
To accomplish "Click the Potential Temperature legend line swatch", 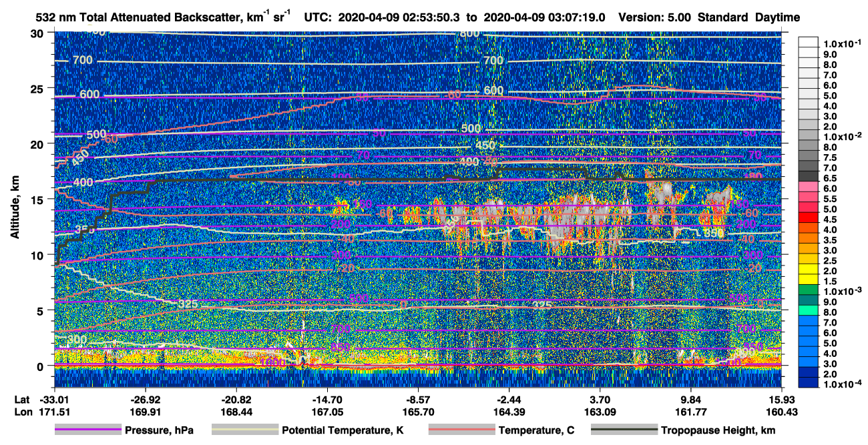I will coord(245,430).
